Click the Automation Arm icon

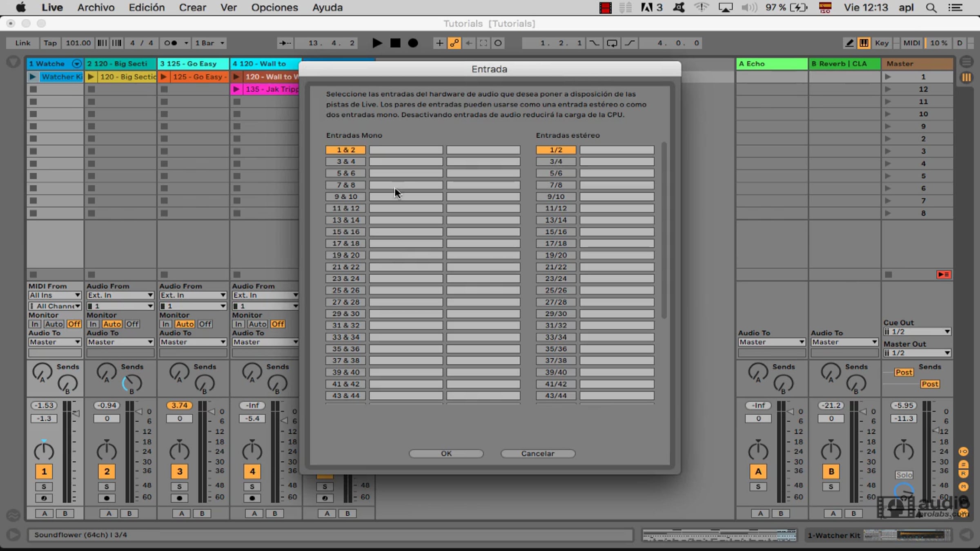[x=454, y=43]
